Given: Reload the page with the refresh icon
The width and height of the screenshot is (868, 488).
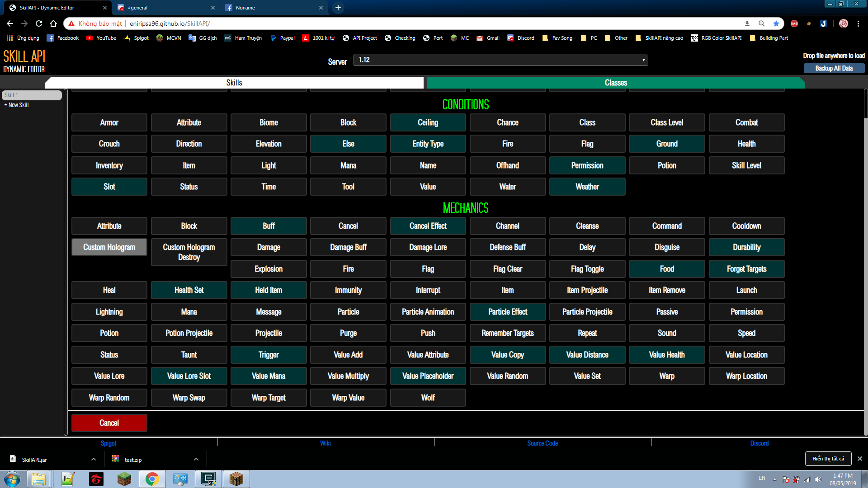Looking at the screenshot, I should 39,23.
